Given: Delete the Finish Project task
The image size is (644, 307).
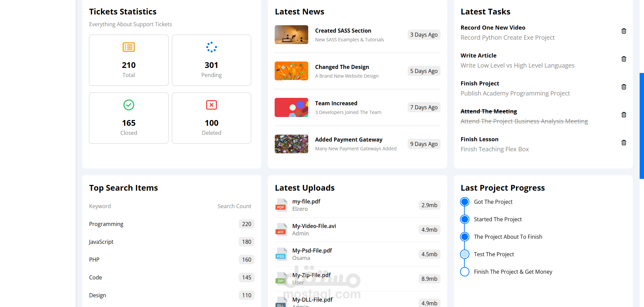Looking at the screenshot, I should tap(624, 87).
